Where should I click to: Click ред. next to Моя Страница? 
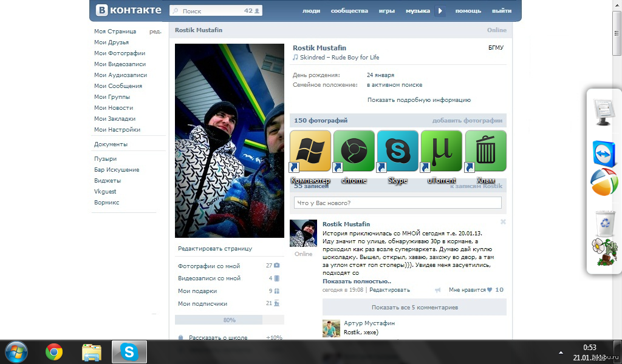coord(155,32)
